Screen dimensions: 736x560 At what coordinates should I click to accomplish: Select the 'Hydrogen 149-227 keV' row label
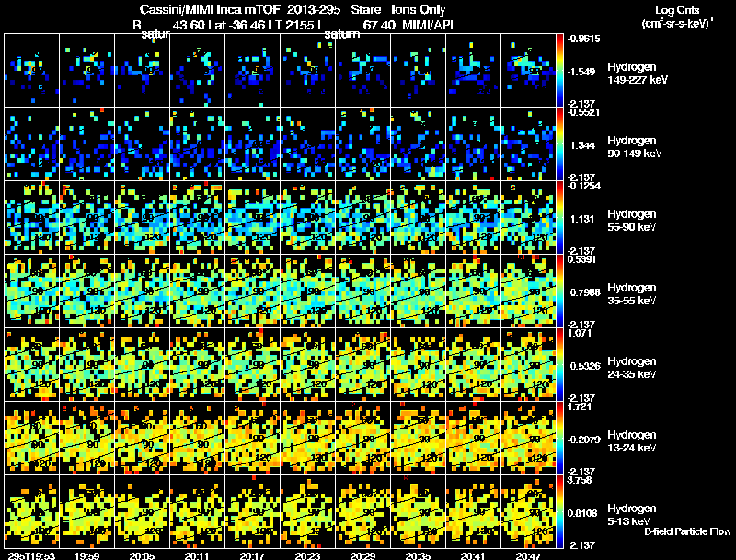point(637,74)
